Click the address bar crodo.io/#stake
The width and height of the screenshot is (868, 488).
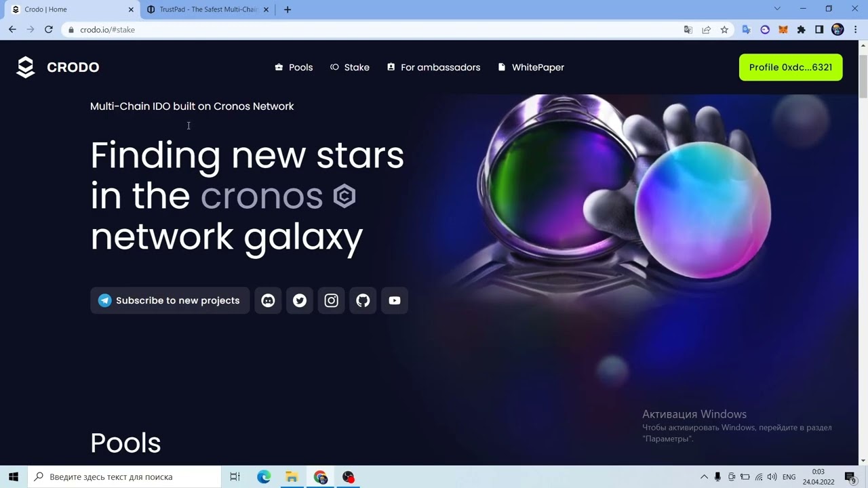(x=107, y=30)
